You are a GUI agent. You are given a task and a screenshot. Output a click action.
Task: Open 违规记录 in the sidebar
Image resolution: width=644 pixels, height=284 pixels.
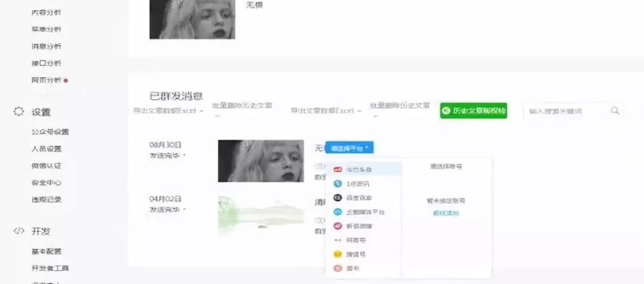click(47, 200)
